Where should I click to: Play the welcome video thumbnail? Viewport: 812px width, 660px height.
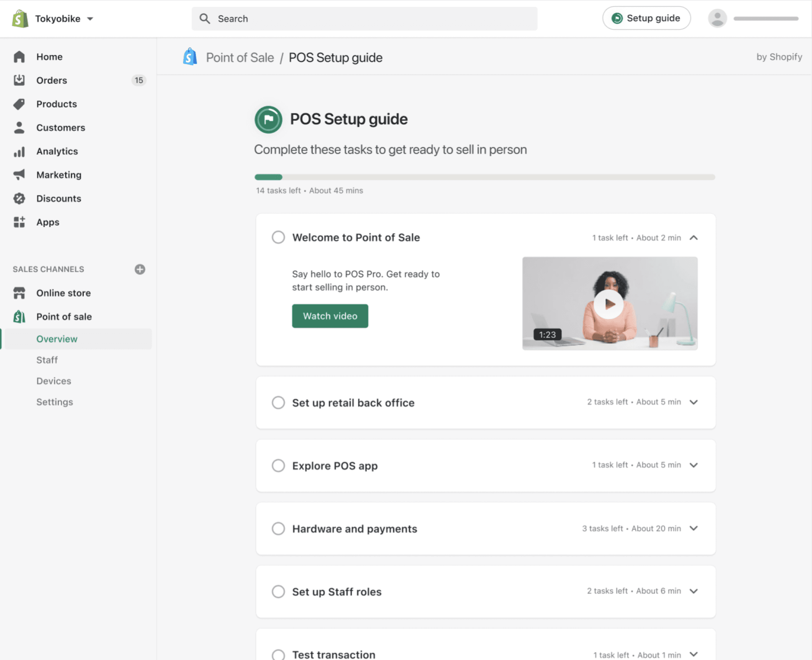point(609,304)
